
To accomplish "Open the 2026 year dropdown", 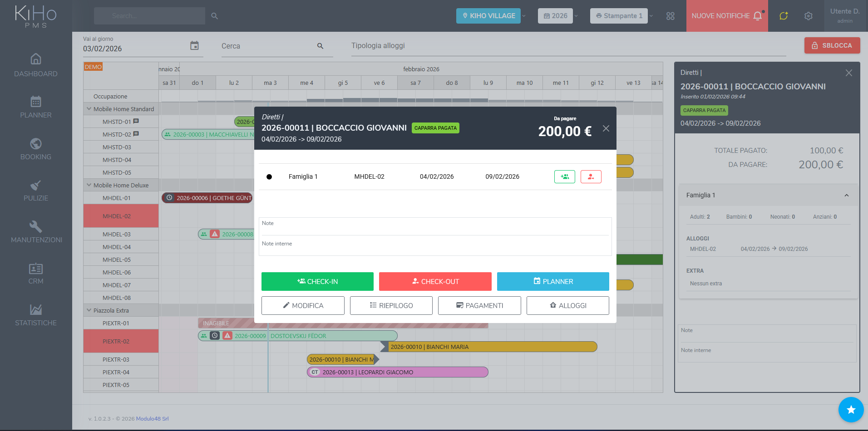I will tap(558, 16).
